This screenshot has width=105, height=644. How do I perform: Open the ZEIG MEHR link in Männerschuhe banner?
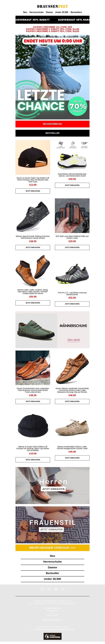(73, 340)
